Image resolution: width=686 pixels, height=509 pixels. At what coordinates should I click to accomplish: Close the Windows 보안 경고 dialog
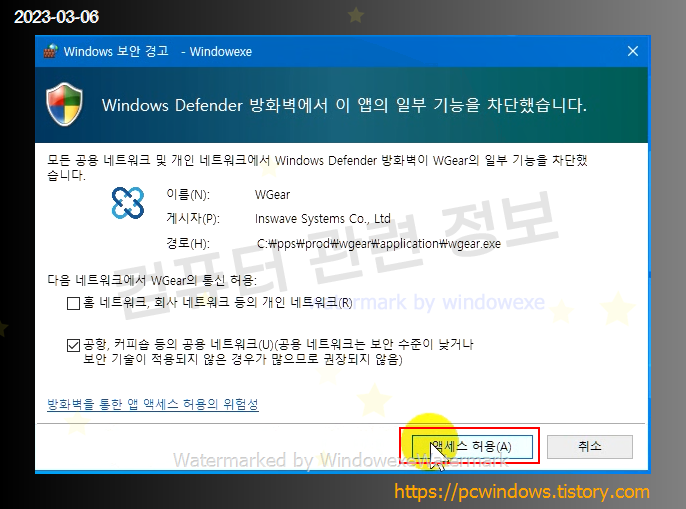(x=633, y=51)
